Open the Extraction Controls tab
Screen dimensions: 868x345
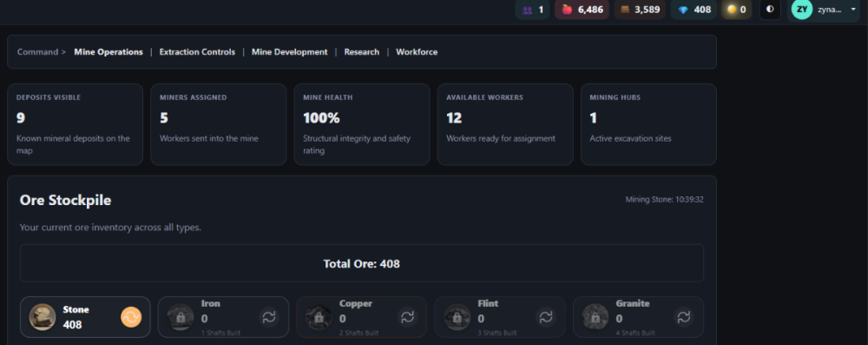point(197,51)
